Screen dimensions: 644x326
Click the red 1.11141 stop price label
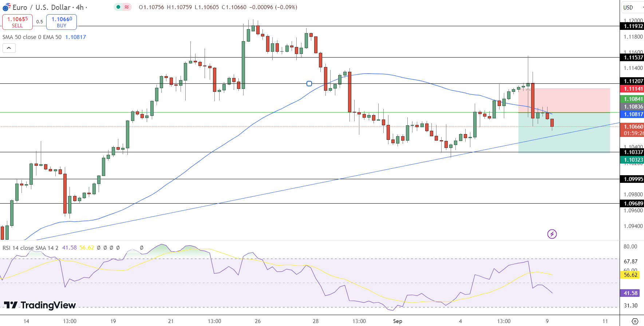pos(632,89)
